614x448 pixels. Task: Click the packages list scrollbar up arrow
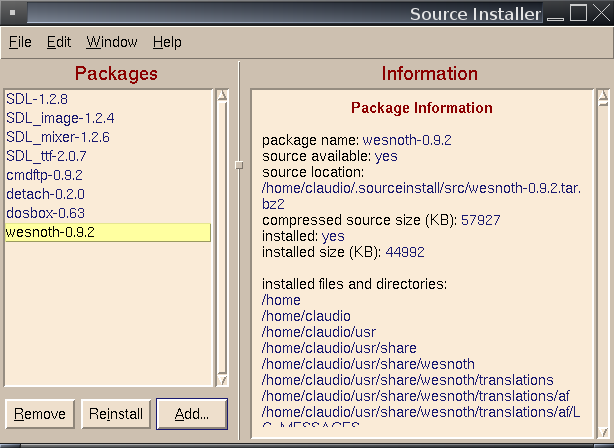[x=222, y=97]
